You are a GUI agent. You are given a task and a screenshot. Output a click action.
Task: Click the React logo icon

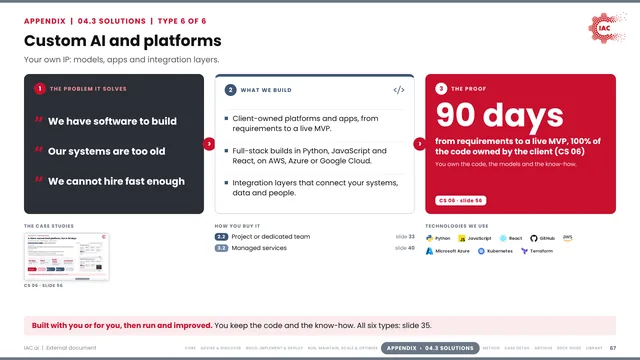(x=503, y=238)
